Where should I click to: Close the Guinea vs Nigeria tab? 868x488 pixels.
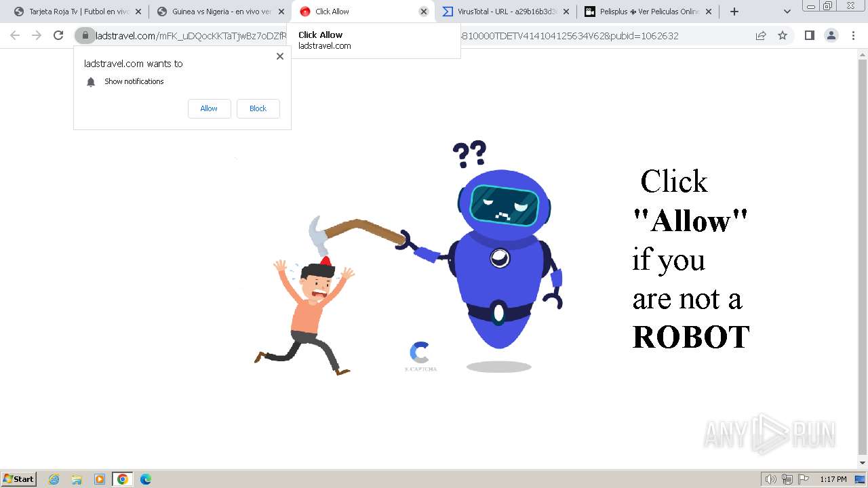281,12
